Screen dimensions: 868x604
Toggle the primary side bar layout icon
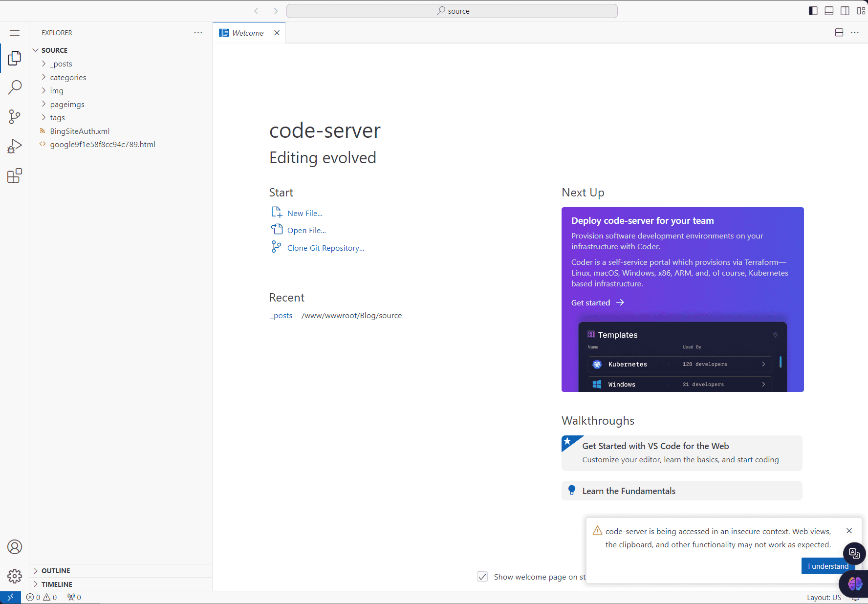(813, 11)
